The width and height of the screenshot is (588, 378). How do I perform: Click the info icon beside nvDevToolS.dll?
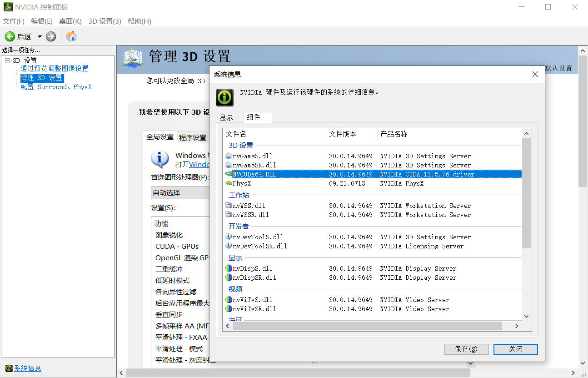(x=229, y=237)
